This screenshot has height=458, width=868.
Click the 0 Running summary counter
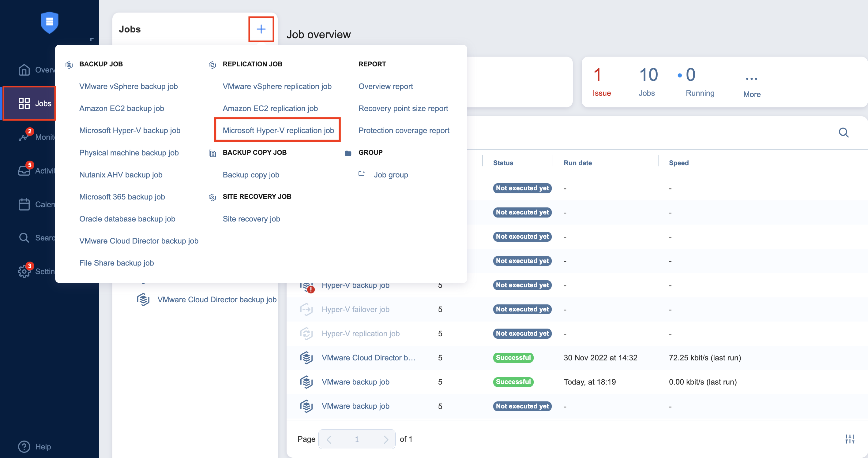[x=697, y=82]
